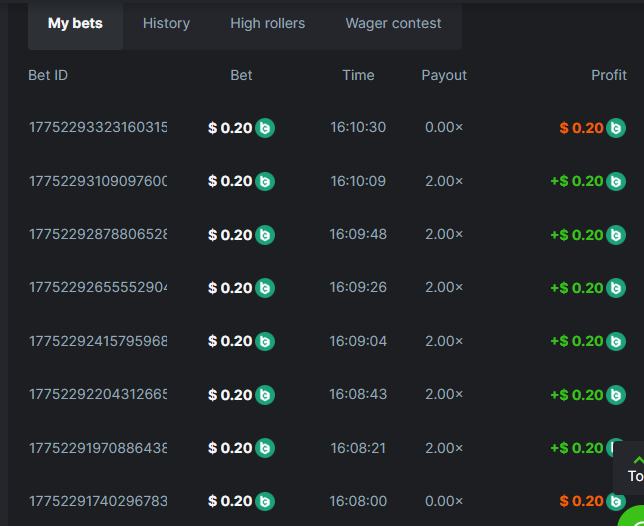
Task: Open bet ID starting with 1775229310909
Action: (98, 181)
